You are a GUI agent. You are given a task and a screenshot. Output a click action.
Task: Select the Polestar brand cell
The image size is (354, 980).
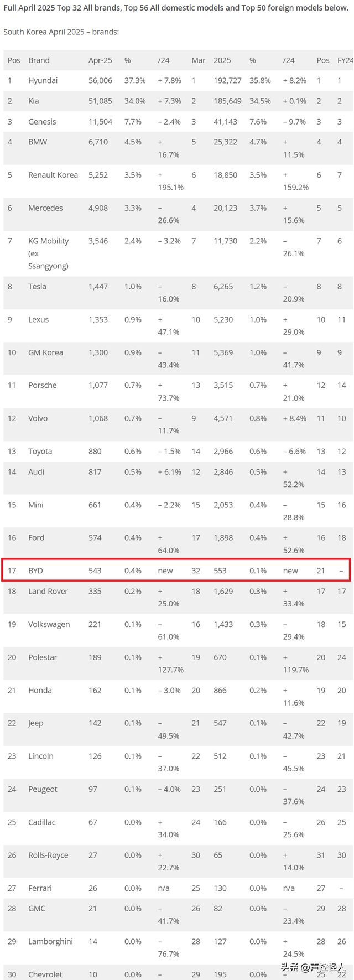click(43, 657)
